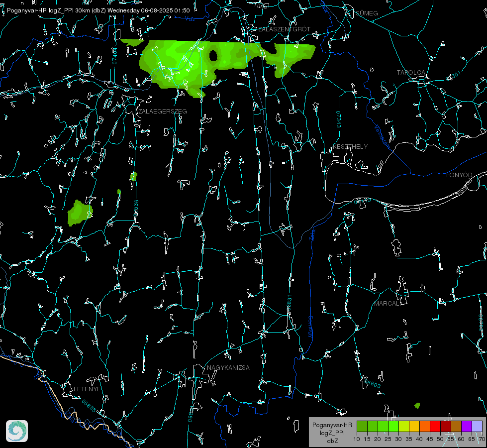Click the ZALASZENTGRÓT town label
Viewport: 487px width, 448px height.
point(285,29)
